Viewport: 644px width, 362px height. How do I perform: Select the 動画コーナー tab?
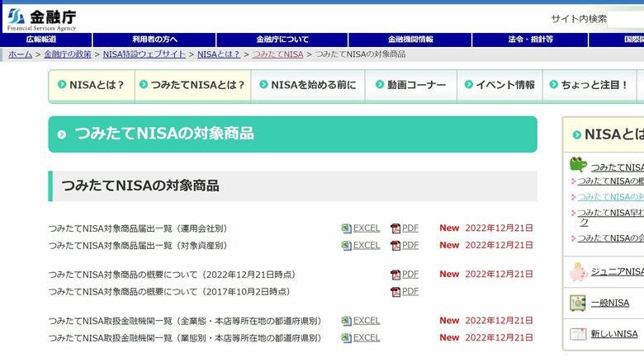click(411, 85)
